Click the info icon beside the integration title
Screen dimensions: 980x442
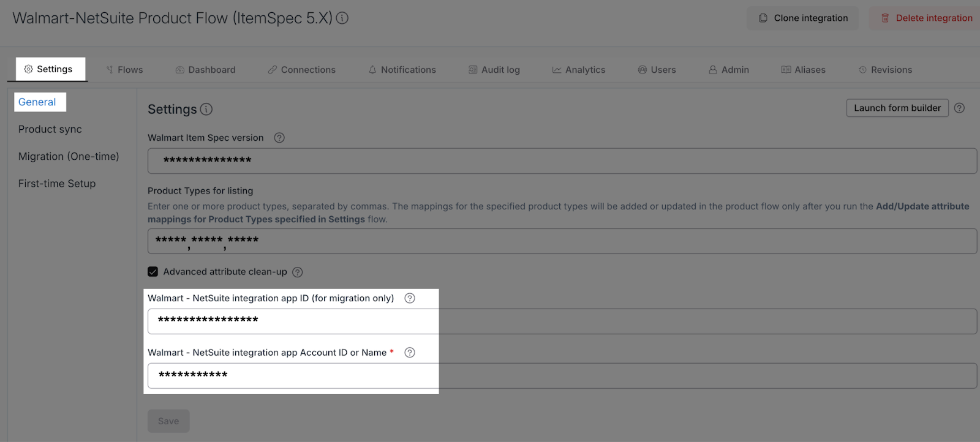tap(342, 18)
